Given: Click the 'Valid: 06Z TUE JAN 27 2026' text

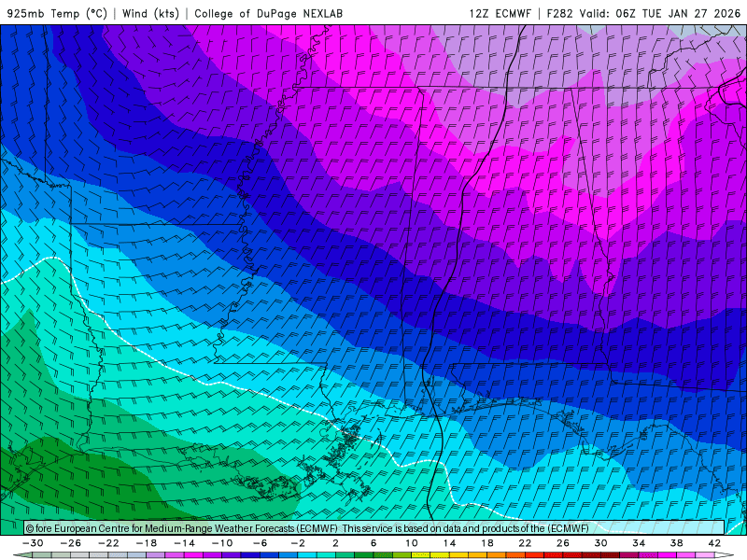Looking at the screenshot, I should tap(660, 13).
